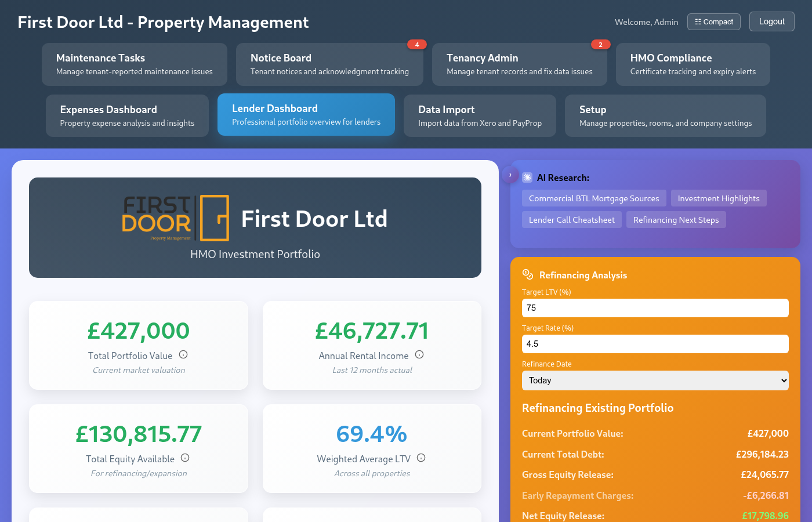Open the Setup section
Screen dimensions: 812x522
[x=665, y=115]
